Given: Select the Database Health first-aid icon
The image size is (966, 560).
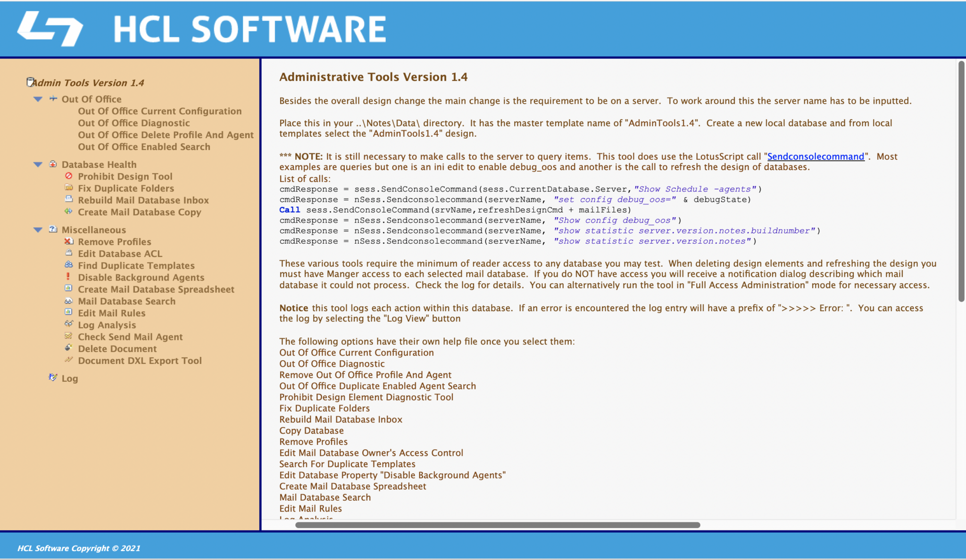Looking at the screenshot, I should 52,164.
